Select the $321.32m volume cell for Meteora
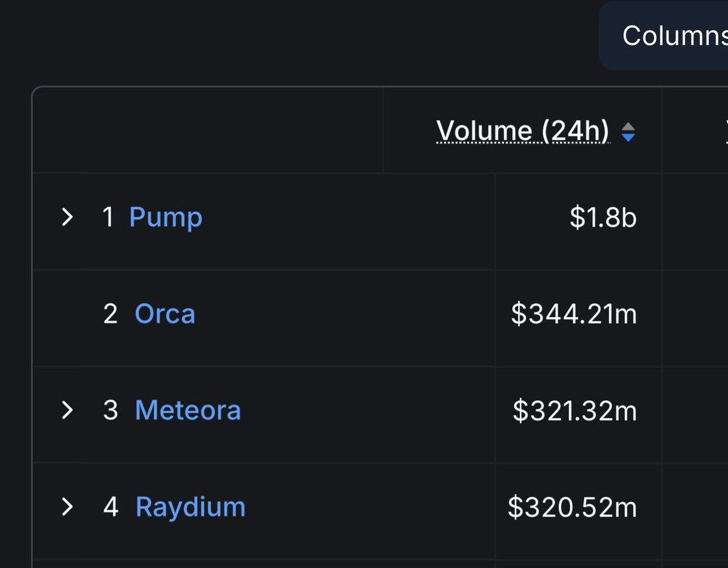Viewport: 728px width, 568px height. click(x=578, y=415)
